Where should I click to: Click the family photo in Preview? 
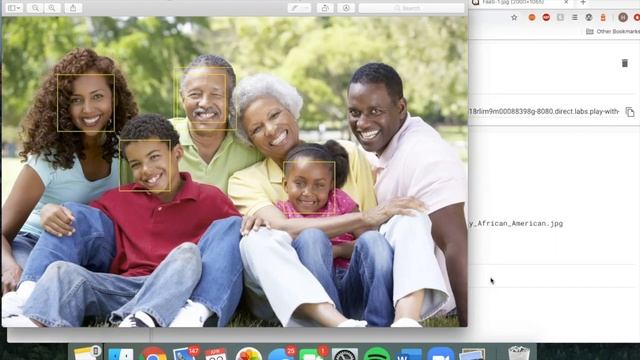point(235,171)
